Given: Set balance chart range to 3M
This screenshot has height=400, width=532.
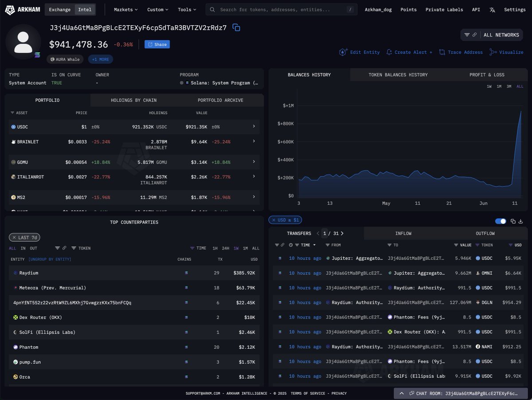Looking at the screenshot, I should click(509, 86).
